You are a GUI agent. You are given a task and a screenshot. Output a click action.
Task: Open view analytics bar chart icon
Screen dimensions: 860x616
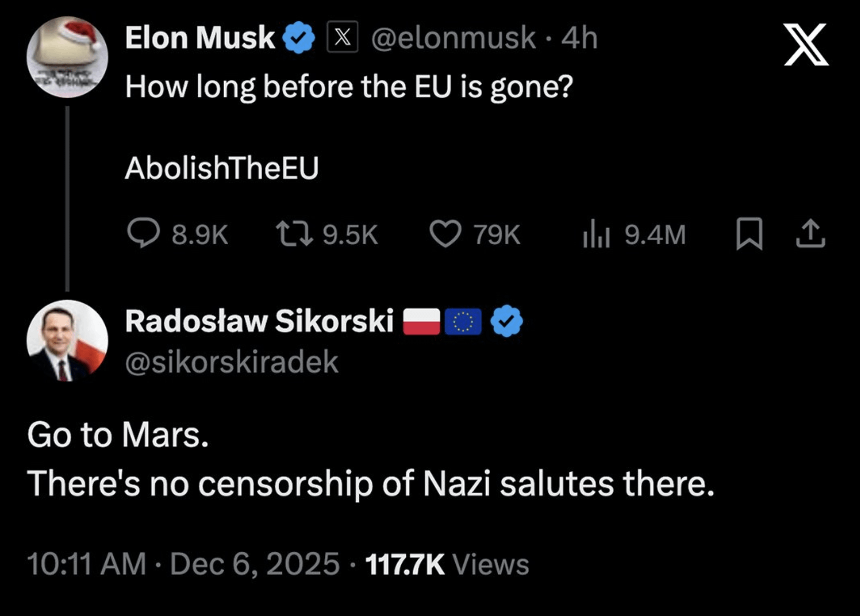pos(596,235)
